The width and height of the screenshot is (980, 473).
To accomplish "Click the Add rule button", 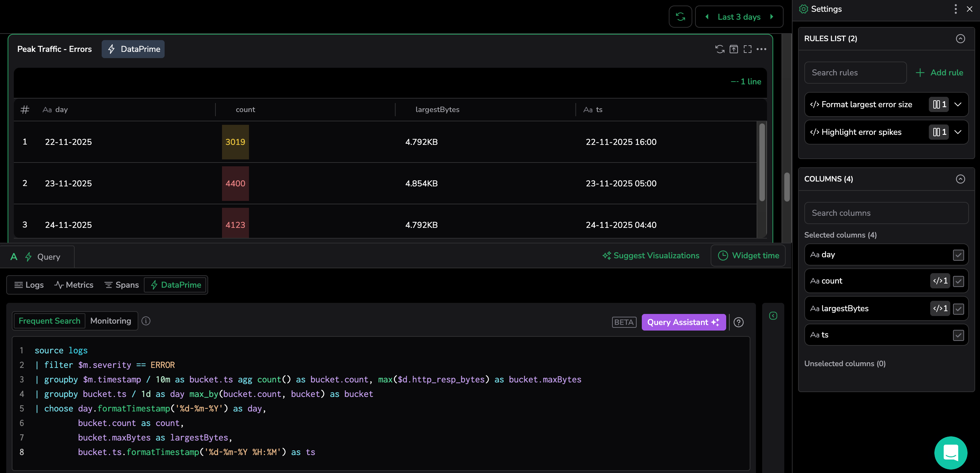I will pyautogui.click(x=939, y=72).
